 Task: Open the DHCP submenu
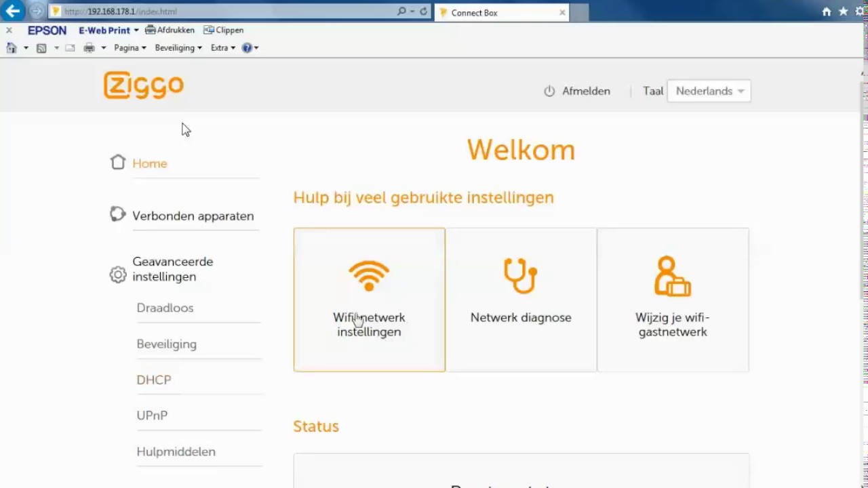pos(154,380)
